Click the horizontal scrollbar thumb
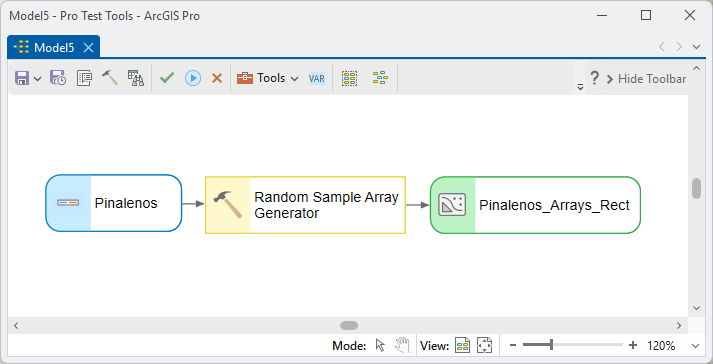713x364 pixels. [349, 325]
